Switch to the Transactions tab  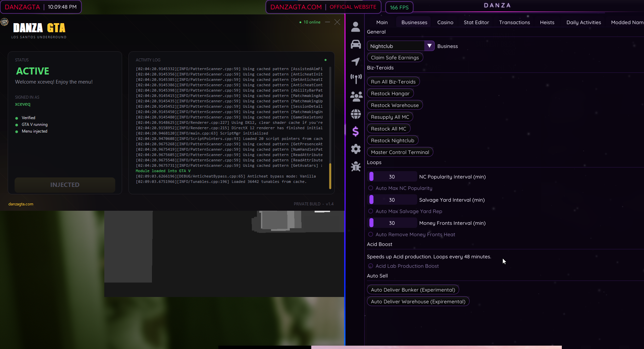[514, 22]
